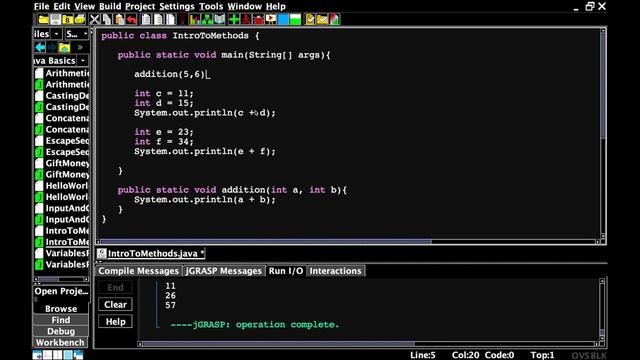This screenshot has height=360, width=640.
Task: Open the Settings menu
Action: click(177, 6)
